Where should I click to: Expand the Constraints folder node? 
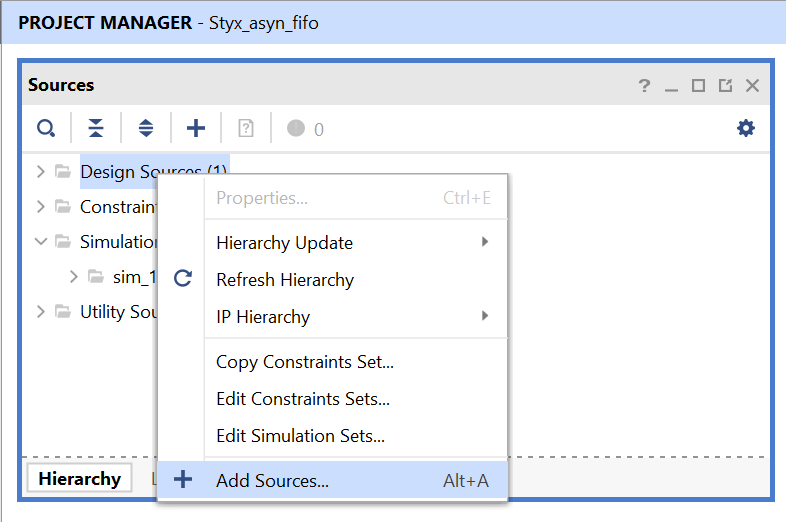(x=40, y=207)
